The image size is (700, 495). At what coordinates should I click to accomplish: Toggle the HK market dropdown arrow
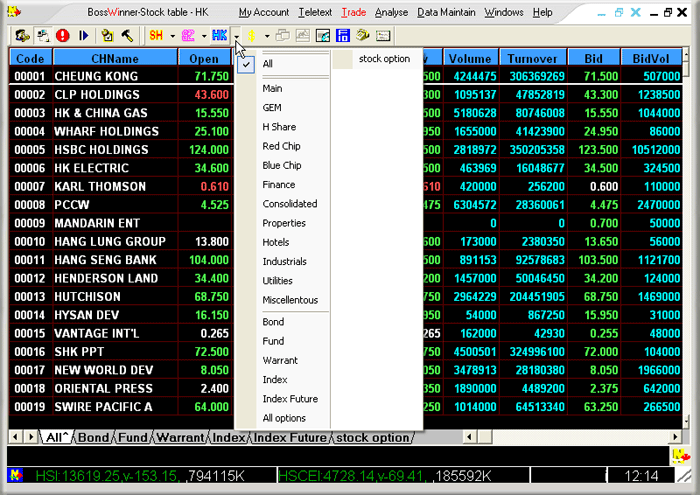(237, 36)
